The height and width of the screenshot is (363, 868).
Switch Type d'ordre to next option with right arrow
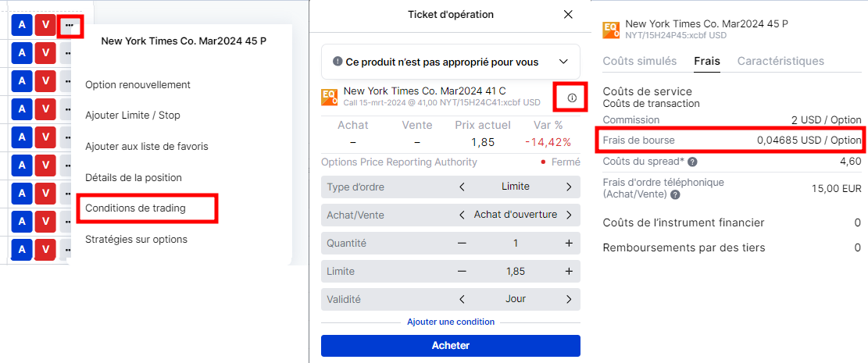(x=569, y=187)
